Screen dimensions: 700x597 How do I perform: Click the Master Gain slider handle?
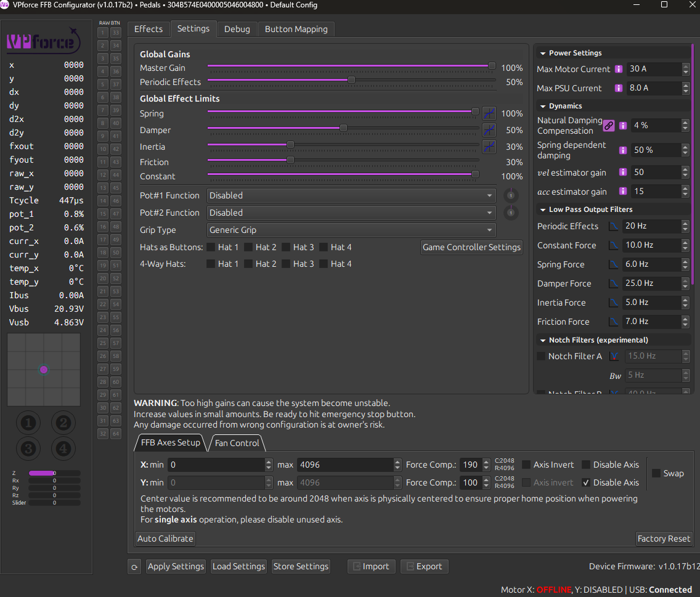pyautogui.click(x=492, y=66)
